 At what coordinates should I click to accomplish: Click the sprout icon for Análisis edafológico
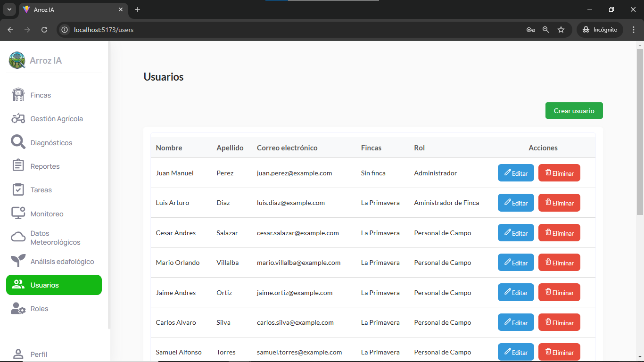tap(18, 261)
